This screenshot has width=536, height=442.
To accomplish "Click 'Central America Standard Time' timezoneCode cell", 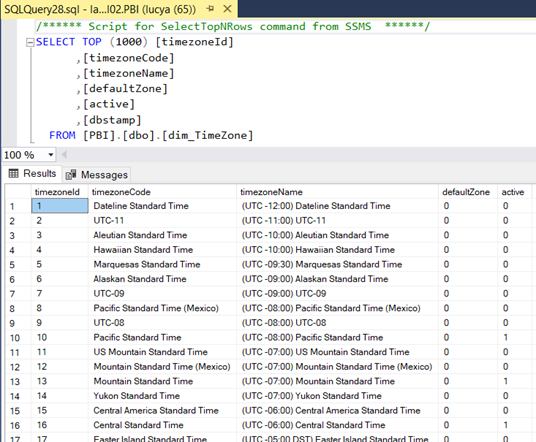I will [162, 411].
